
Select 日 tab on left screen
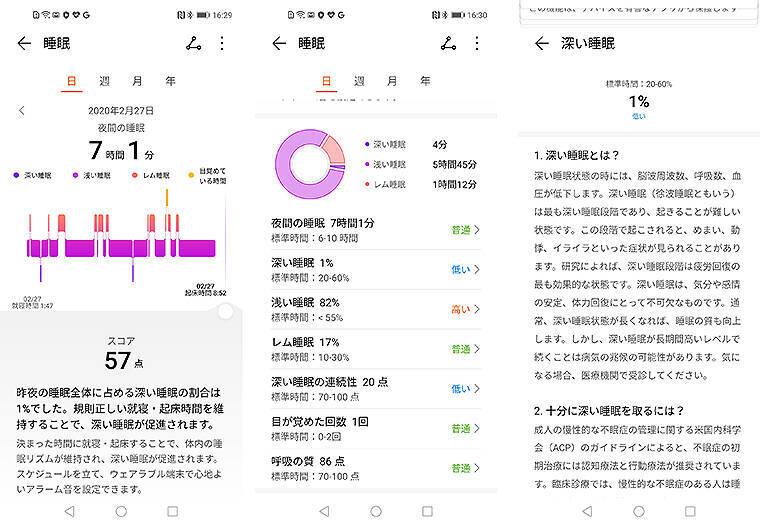pos(72,81)
